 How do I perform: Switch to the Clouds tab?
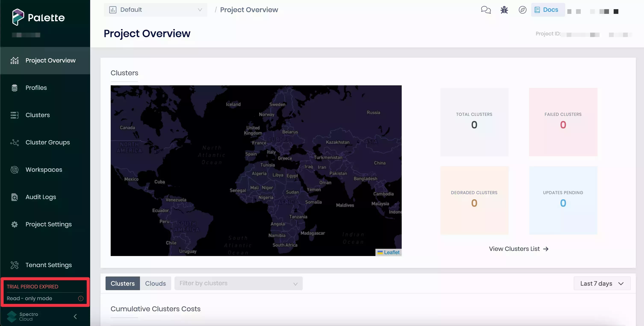coord(155,284)
